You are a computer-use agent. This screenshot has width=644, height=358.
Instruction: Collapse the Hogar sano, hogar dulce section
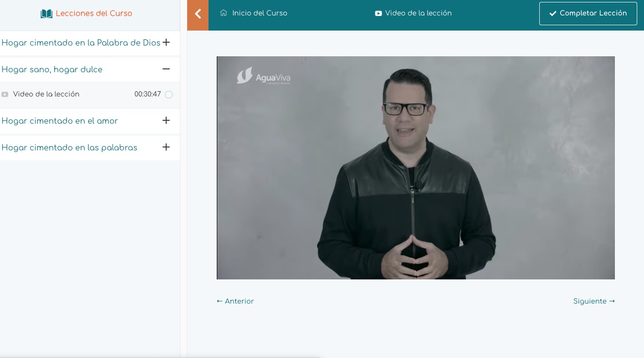tap(166, 69)
